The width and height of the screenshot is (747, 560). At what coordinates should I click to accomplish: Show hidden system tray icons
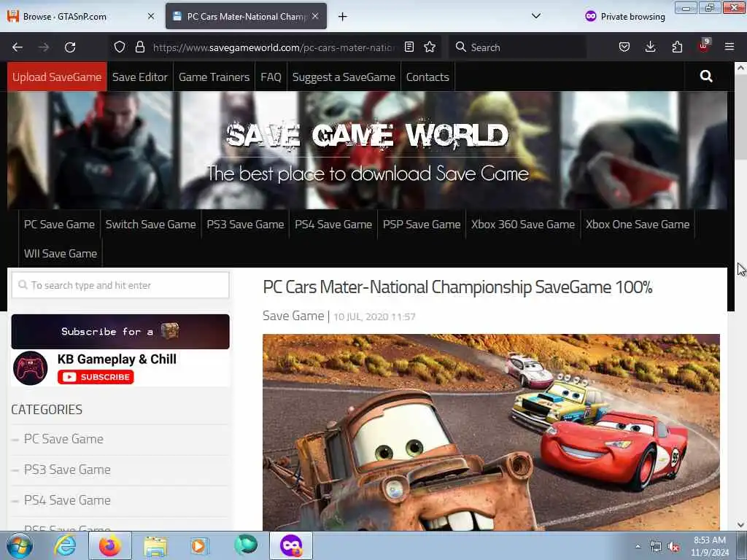[638, 546]
